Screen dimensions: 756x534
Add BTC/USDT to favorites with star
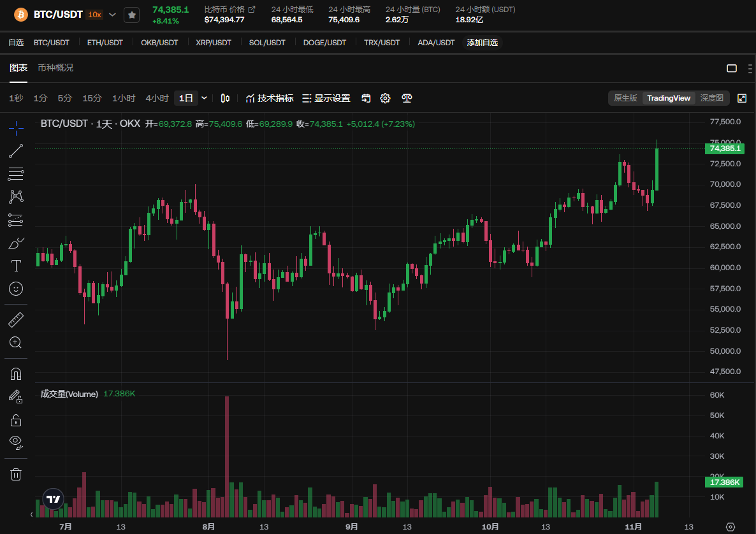131,15
